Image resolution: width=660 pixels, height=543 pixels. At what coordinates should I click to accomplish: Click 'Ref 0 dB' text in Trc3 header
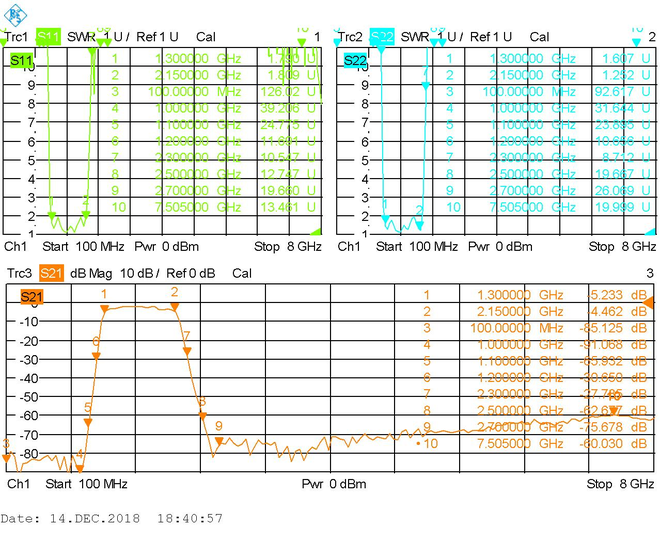[191, 274]
